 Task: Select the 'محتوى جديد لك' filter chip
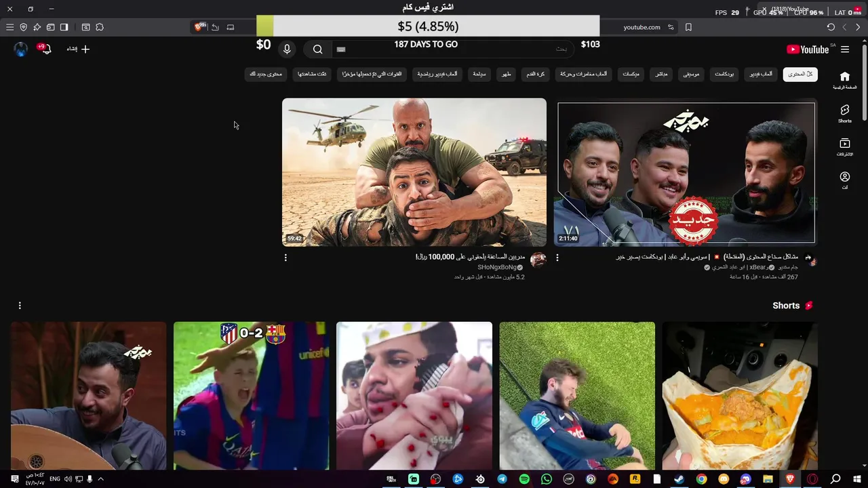coord(266,74)
